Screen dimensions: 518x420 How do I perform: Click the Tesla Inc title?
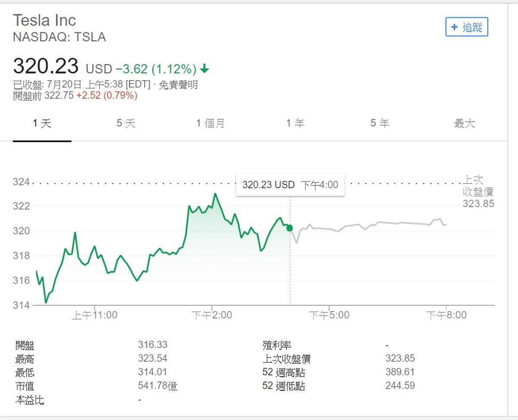click(x=44, y=20)
